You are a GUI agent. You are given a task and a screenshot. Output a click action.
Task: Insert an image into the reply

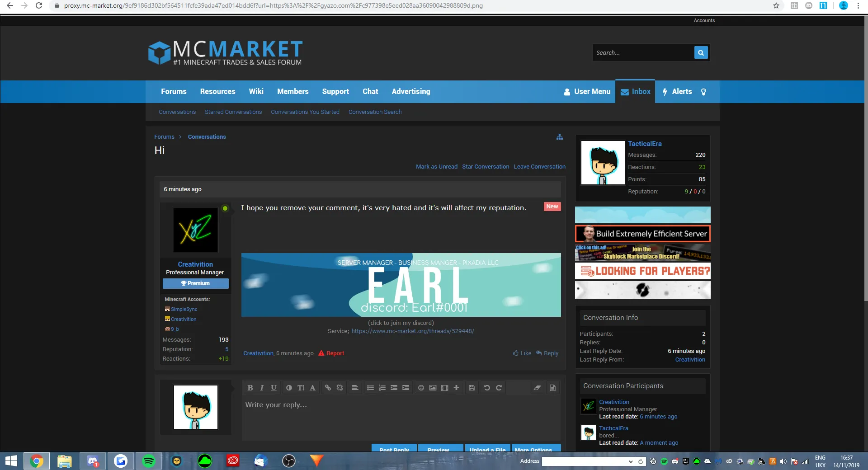(433, 388)
